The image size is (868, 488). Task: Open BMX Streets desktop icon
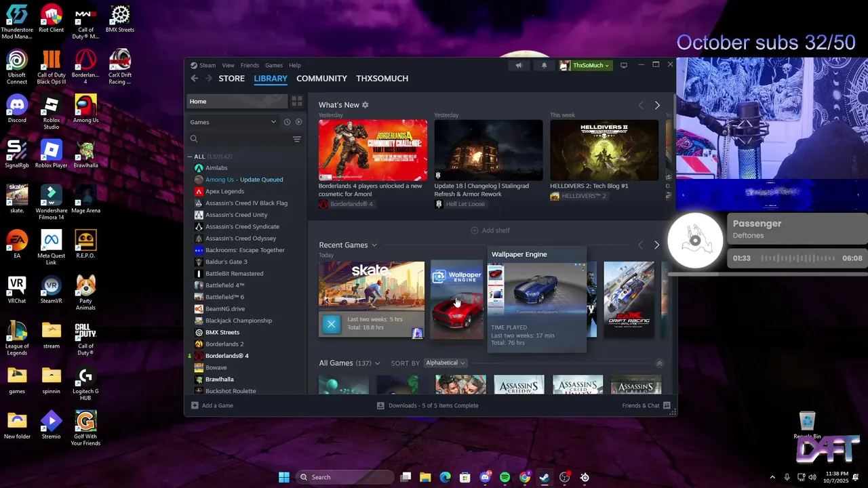(x=120, y=19)
